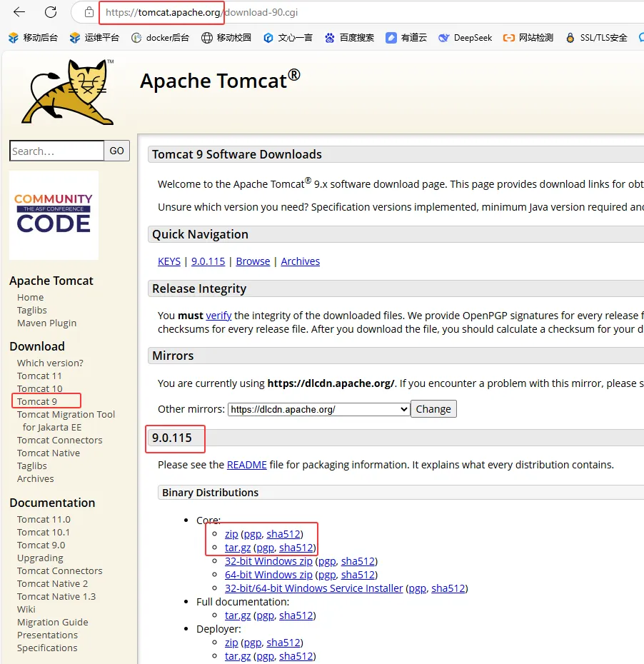Open the README link
The width and height of the screenshot is (644, 664).
(247, 465)
